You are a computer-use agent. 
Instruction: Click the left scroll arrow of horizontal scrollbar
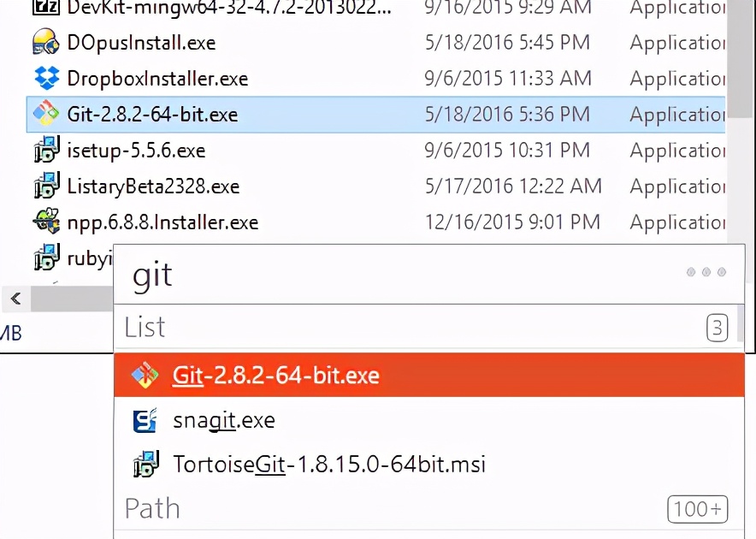point(15,299)
